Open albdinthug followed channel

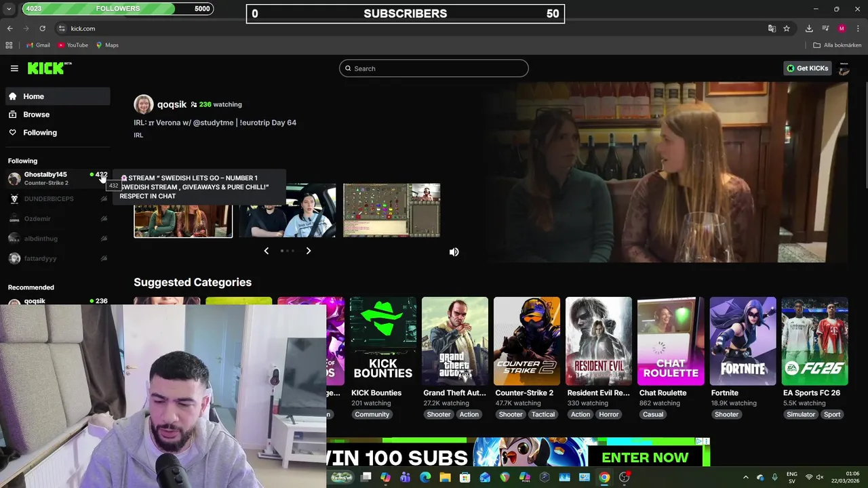coord(58,239)
